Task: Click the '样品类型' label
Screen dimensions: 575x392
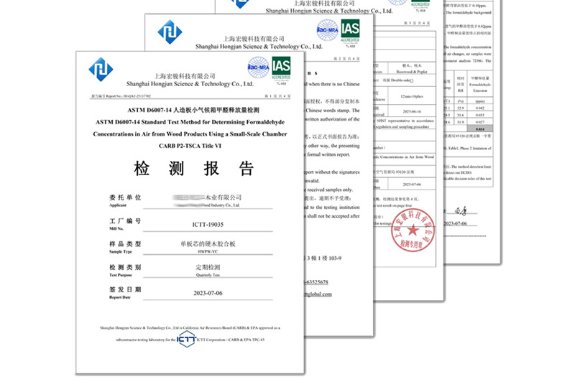Action: coord(125,244)
